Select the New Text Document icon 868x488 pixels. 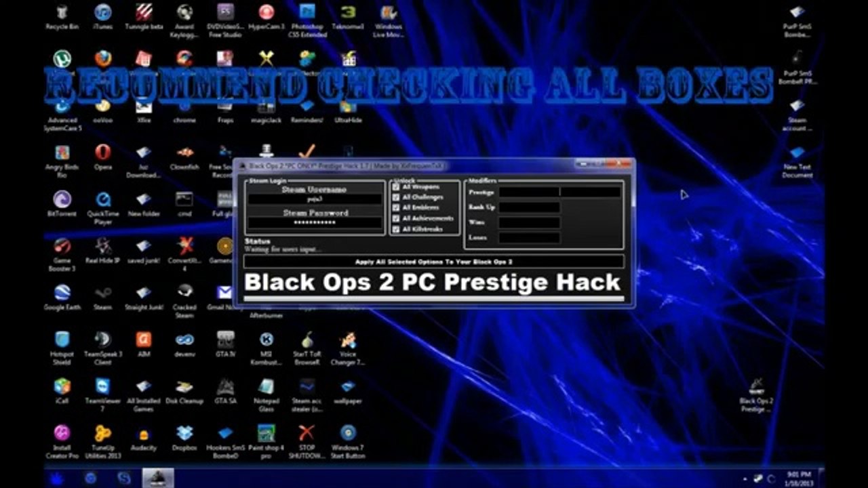[x=797, y=161]
